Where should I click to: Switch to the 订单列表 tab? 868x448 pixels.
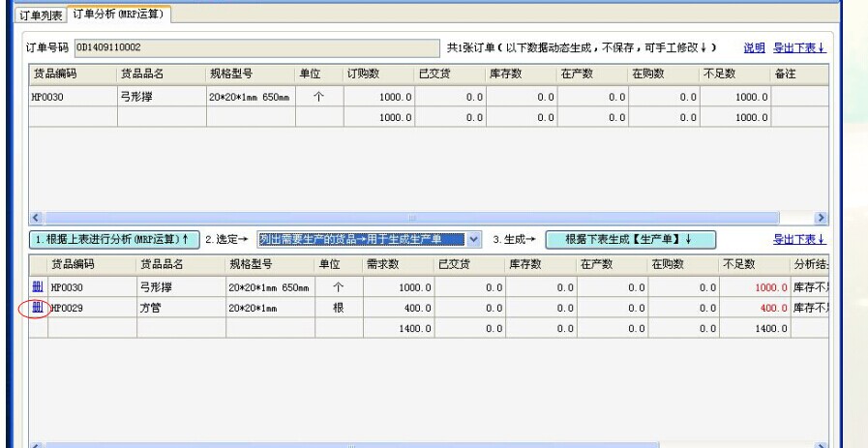point(43,15)
